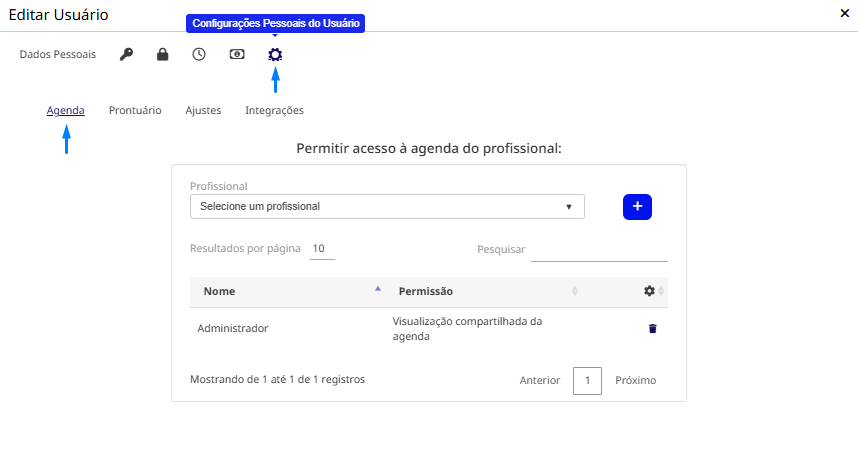Open the padlock permissions icon
The height and width of the screenshot is (452, 858).
click(163, 54)
